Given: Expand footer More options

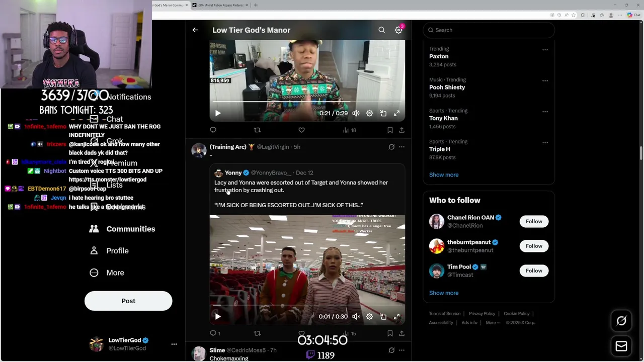Looking at the screenshot, I should (x=493, y=323).
